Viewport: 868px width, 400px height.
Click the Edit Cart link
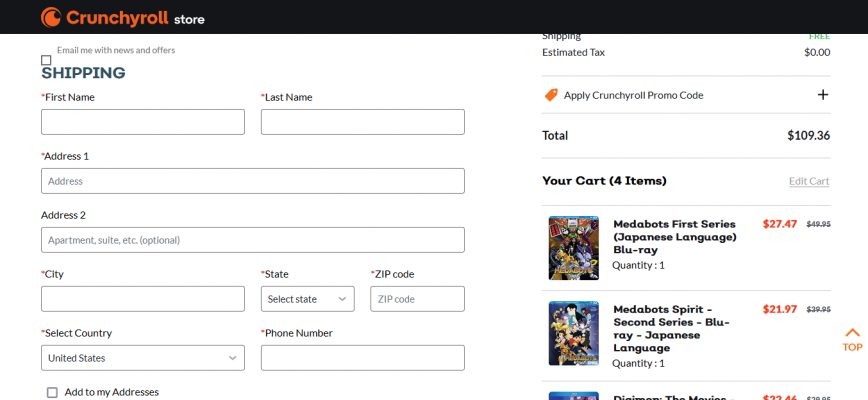point(808,181)
